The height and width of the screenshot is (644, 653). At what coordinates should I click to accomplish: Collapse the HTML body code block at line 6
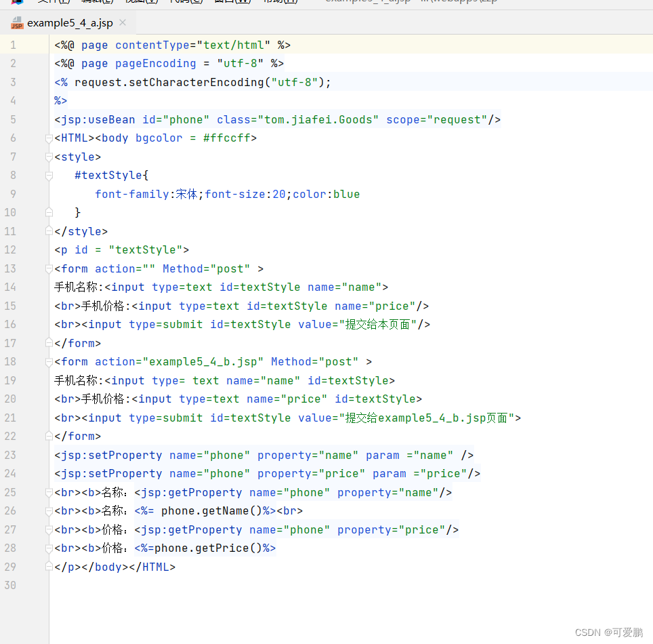[x=47, y=138]
